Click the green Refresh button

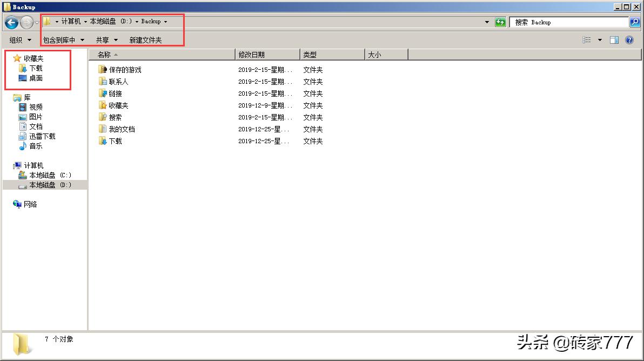point(500,22)
